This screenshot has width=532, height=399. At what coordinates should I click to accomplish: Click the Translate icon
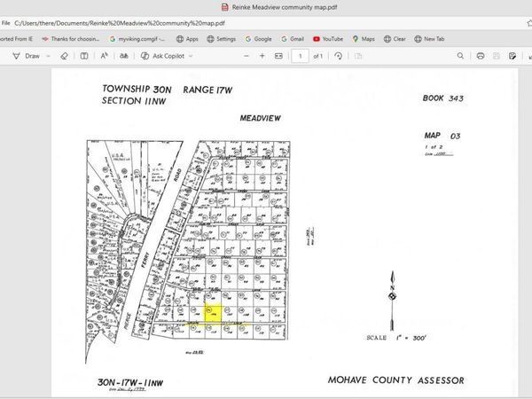pyautogui.click(x=124, y=56)
